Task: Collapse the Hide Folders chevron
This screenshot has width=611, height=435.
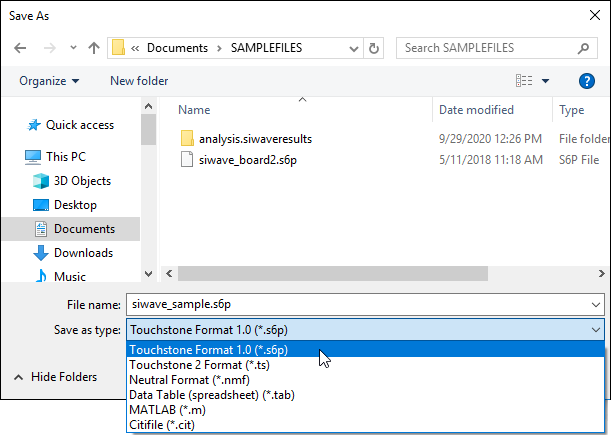Action: (18, 377)
